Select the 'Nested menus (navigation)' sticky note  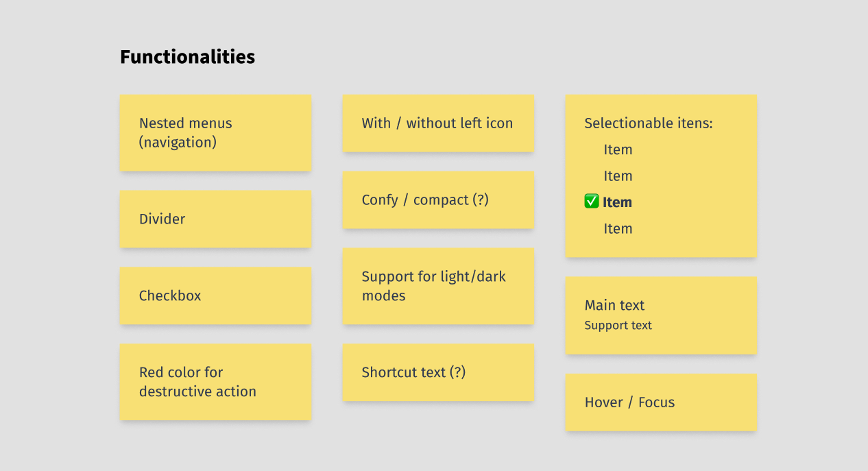pos(215,133)
